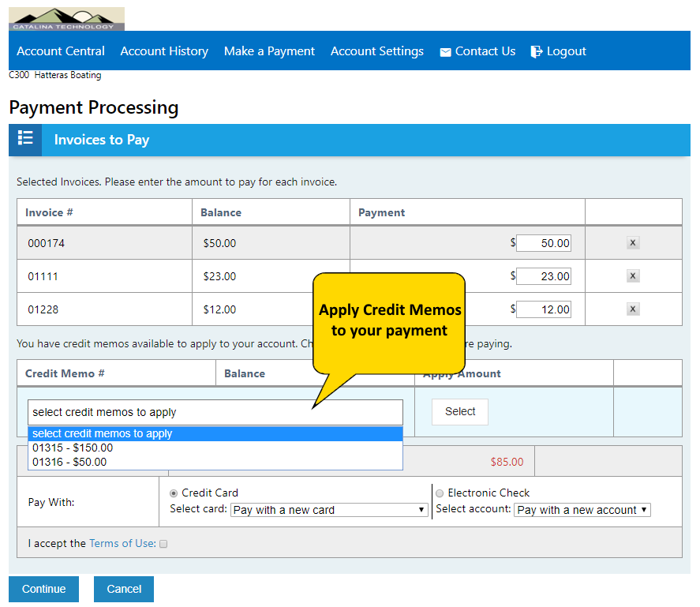Go to Make a Payment
The width and height of the screenshot is (700, 607).
(x=269, y=51)
